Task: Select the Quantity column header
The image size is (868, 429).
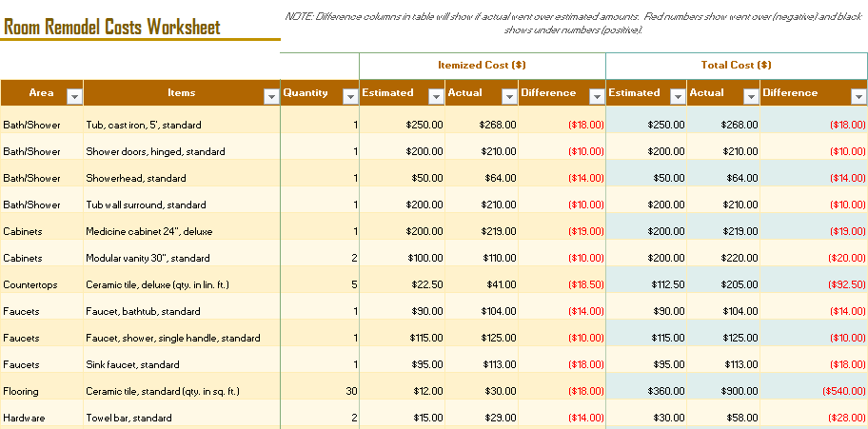Action: tap(320, 93)
